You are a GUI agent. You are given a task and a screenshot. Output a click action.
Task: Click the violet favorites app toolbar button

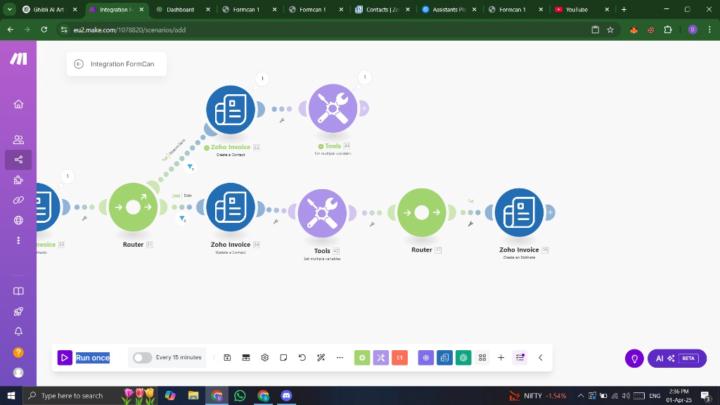[x=426, y=358]
